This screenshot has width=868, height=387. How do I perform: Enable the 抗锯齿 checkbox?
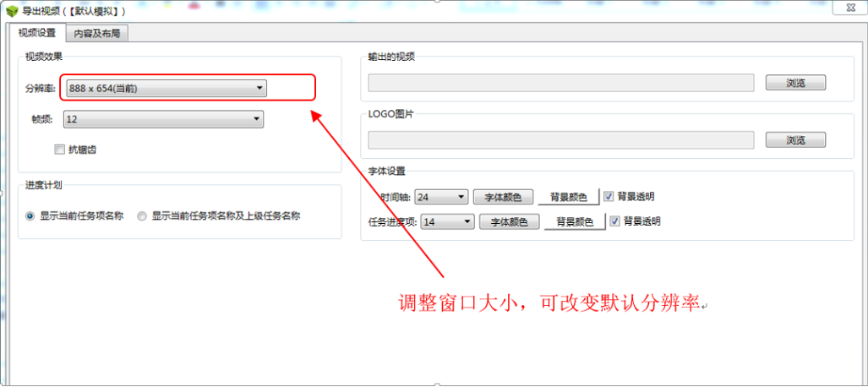tap(59, 149)
